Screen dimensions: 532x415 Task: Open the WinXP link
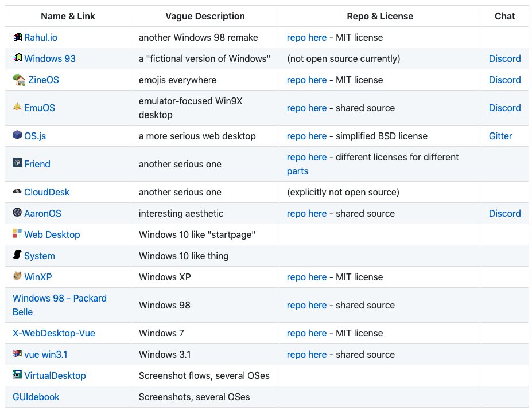pyautogui.click(x=38, y=277)
